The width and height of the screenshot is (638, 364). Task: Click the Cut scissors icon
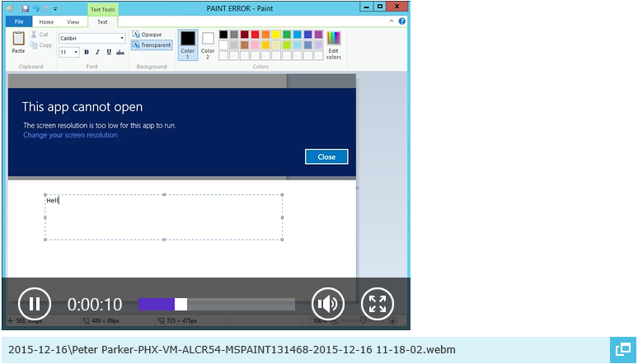34,35
